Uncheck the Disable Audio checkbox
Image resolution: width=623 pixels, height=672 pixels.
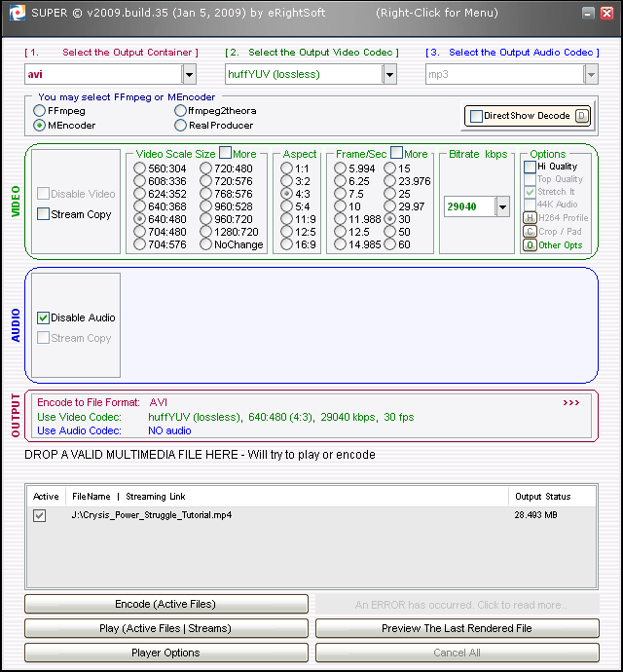(43, 317)
